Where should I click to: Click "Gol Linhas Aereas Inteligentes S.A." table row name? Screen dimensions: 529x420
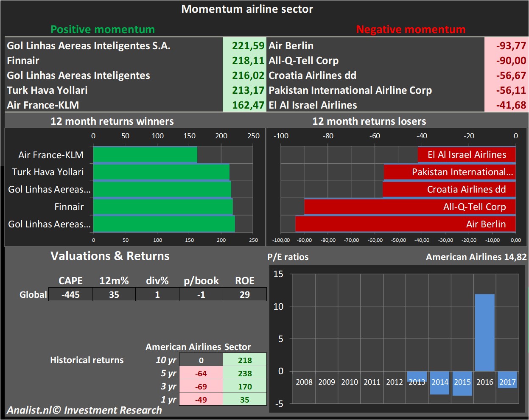(x=89, y=46)
